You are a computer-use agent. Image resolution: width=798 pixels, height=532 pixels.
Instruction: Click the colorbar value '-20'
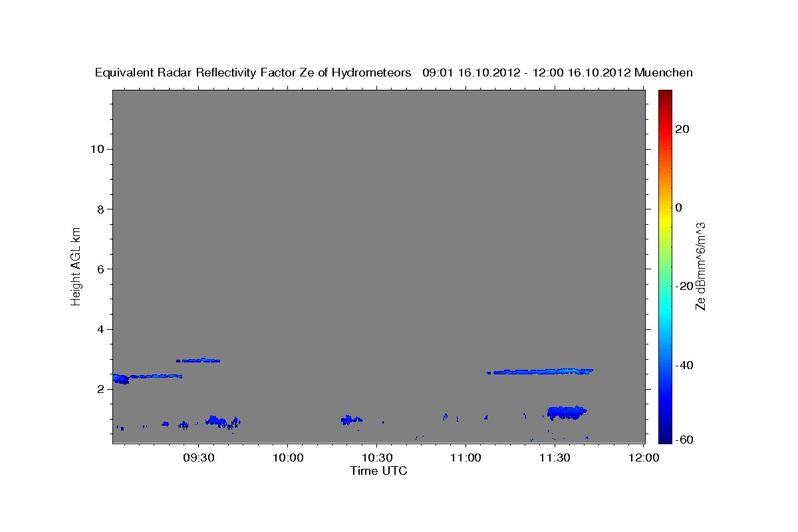click(x=685, y=286)
